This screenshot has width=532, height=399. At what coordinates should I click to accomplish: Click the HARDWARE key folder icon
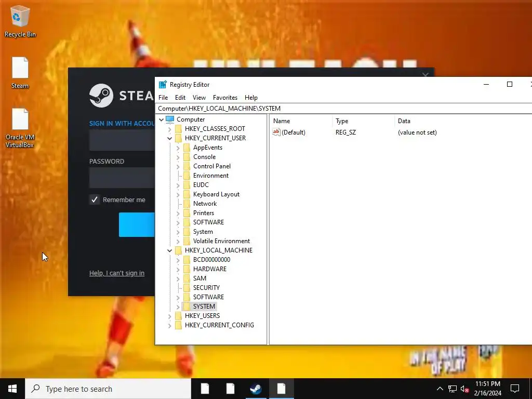coord(187,269)
